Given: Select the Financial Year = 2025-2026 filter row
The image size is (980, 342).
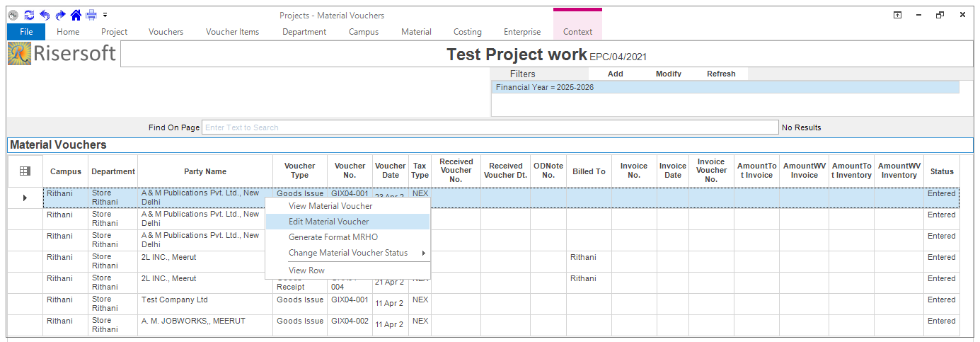Looking at the screenshot, I should pyautogui.click(x=725, y=87).
